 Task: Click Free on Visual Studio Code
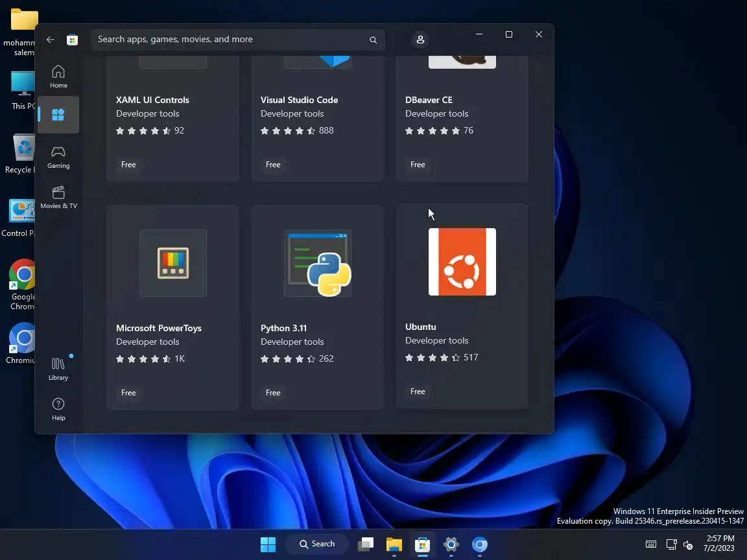273,164
